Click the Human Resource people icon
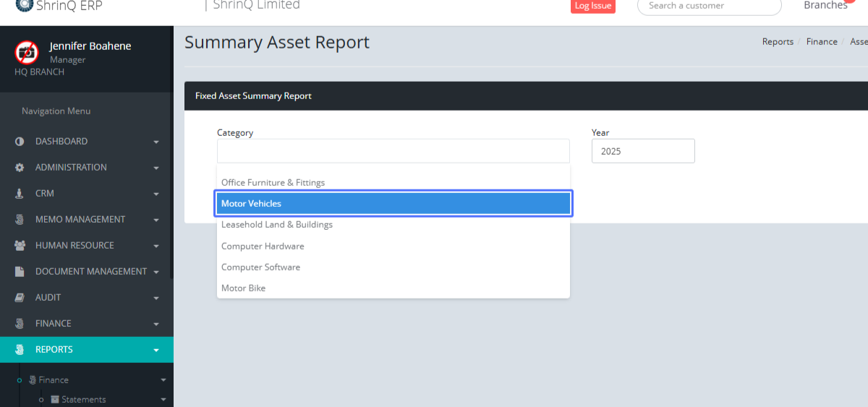 pos(20,246)
